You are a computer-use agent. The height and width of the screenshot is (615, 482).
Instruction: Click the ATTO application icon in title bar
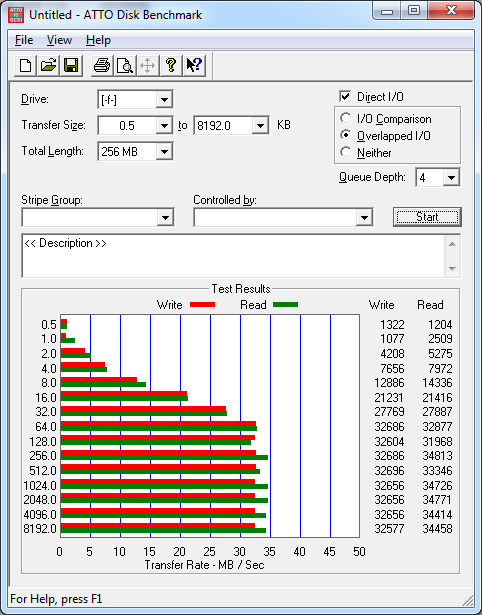pos(16,15)
